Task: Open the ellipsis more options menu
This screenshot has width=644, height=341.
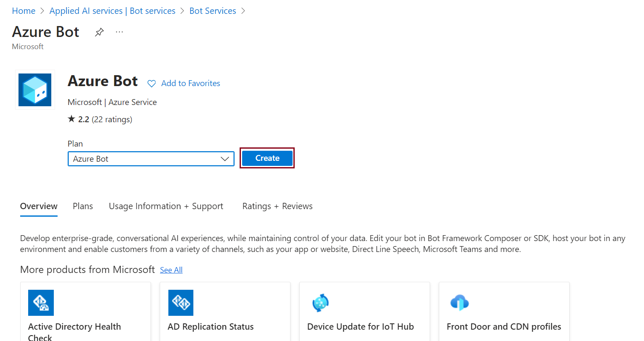Action: [x=119, y=32]
